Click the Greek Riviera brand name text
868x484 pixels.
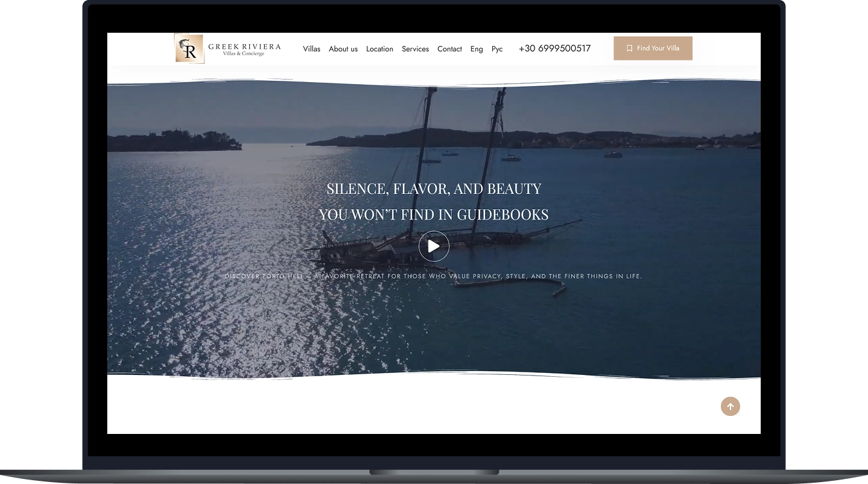[x=244, y=46]
